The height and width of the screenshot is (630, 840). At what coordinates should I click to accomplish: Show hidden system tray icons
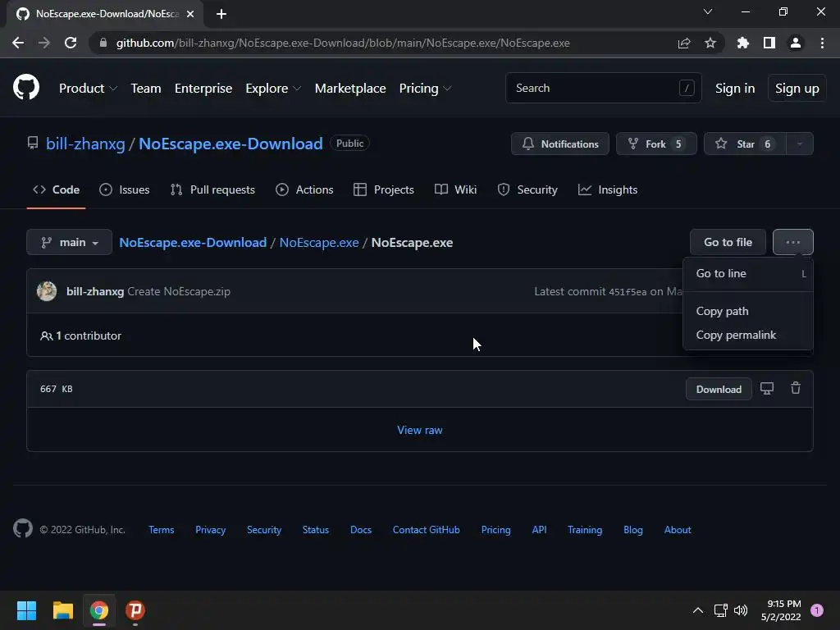click(x=697, y=610)
